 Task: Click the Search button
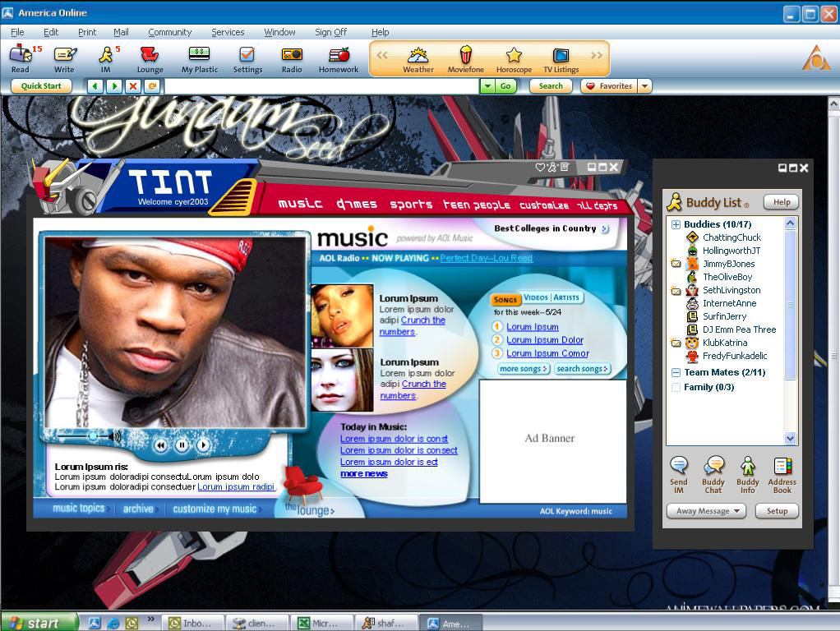551,85
